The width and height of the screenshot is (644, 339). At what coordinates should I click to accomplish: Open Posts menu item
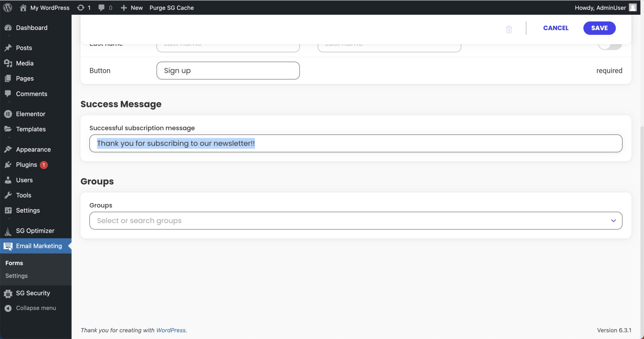pos(36,48)
